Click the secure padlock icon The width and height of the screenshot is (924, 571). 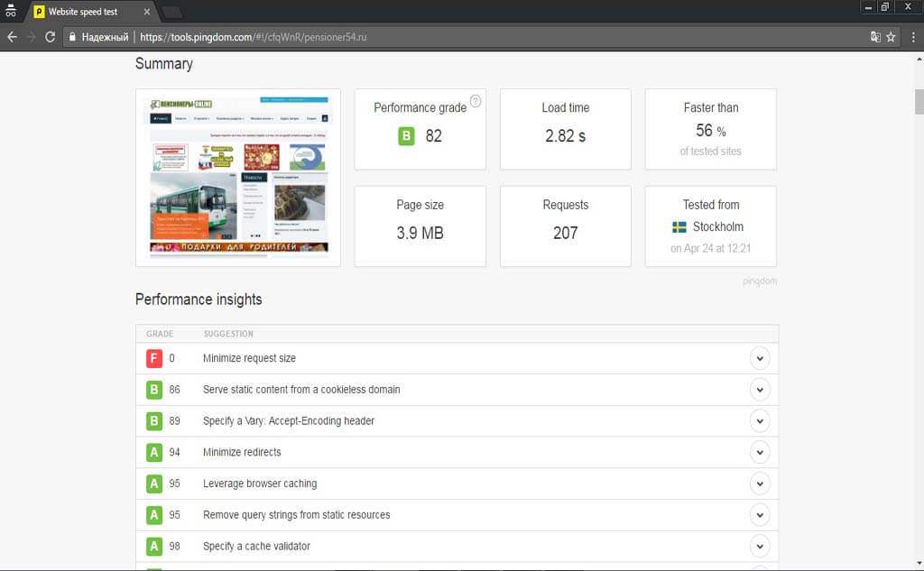(71, 37)
